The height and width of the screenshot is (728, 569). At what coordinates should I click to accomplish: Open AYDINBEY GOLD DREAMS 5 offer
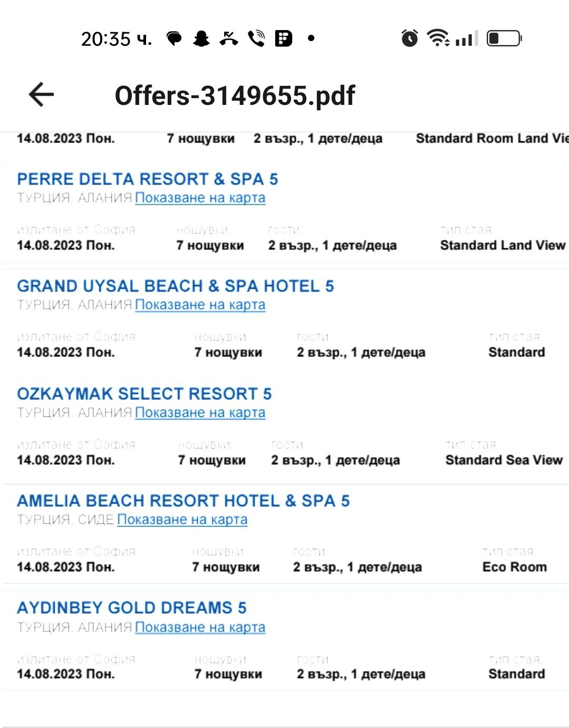click(x=132, y=608)
